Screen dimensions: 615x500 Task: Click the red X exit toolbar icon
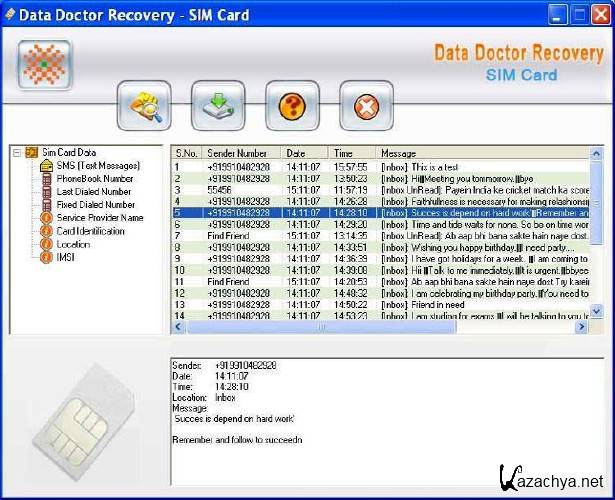366,106
